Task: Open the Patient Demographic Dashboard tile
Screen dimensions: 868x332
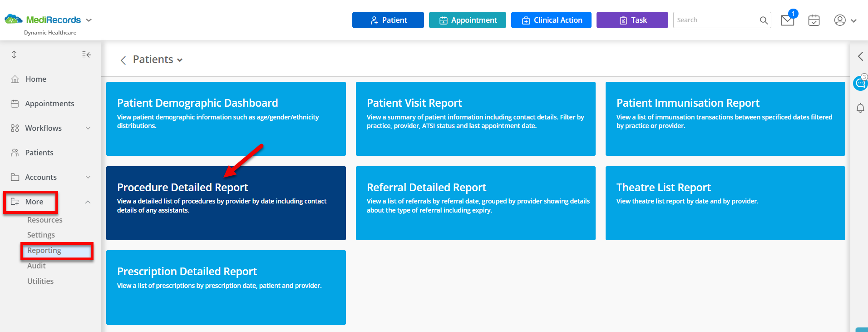Action: pos(226,119)
